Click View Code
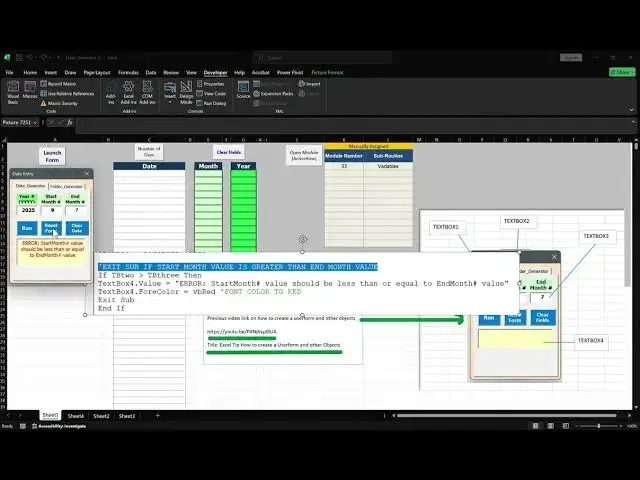 (211, 93)
